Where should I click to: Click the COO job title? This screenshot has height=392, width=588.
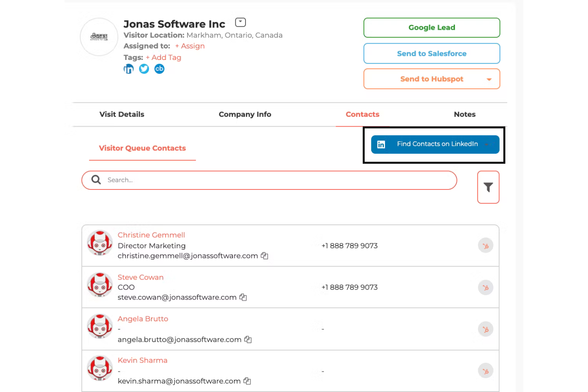click(126, 288)
